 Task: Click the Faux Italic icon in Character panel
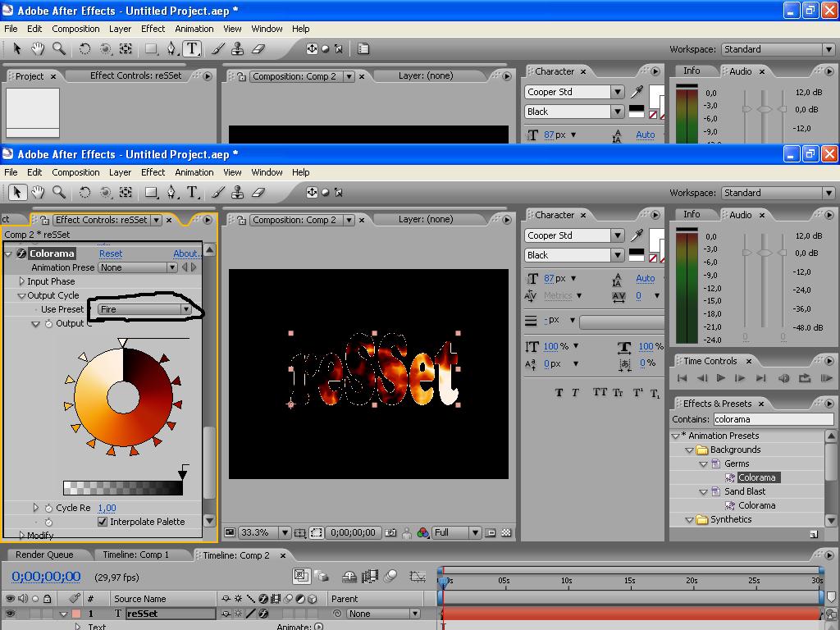[575, 393]
